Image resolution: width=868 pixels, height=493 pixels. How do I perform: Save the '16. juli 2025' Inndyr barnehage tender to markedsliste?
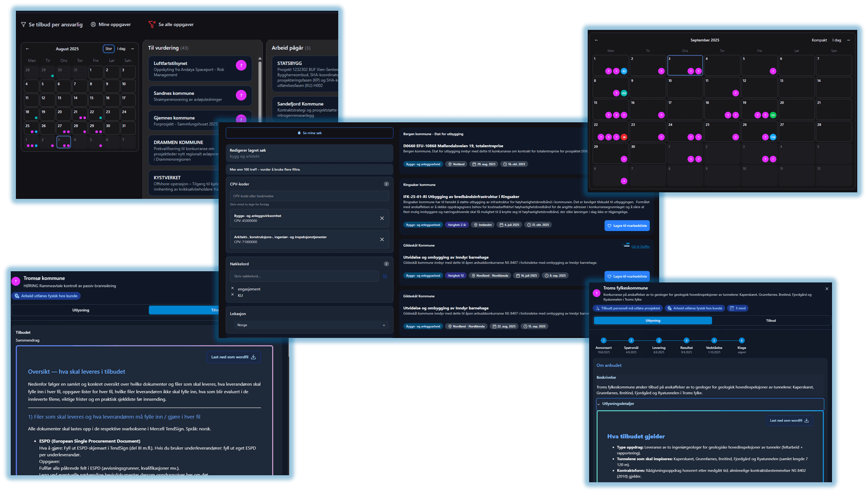tap(627, 276)
